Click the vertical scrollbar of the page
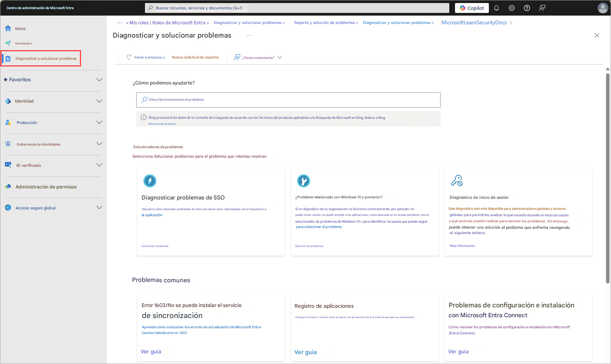Viewport: 611px width, 364px height. click(x=608, y=178)
